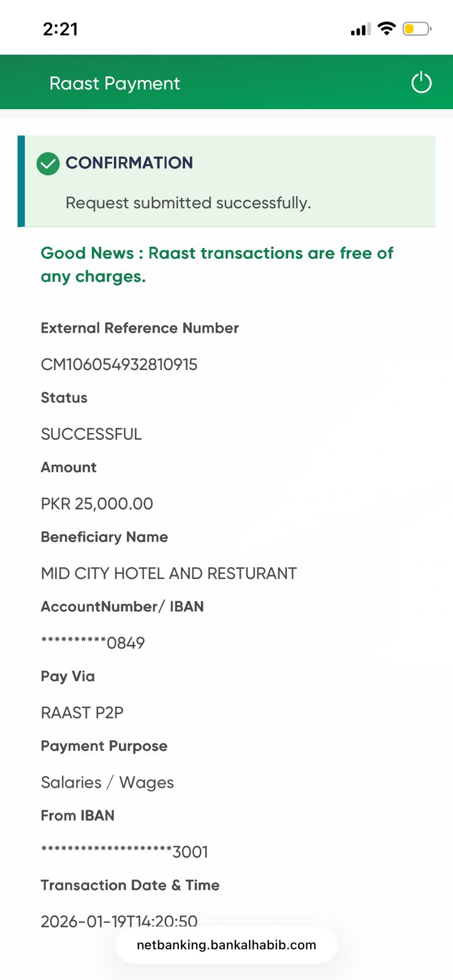Tap the power logout icon
This screenshot has height=980, width=453.
point(421,83)
